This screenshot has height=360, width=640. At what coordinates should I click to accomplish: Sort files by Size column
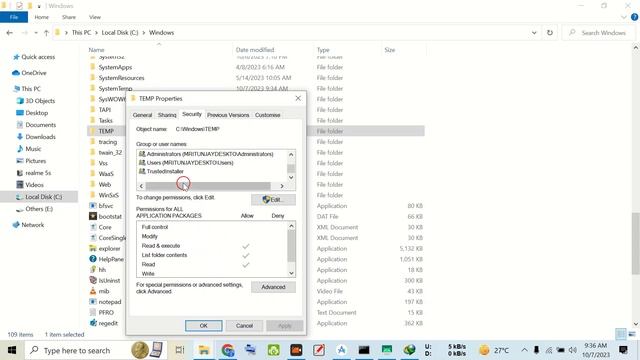tap(389, 50)
